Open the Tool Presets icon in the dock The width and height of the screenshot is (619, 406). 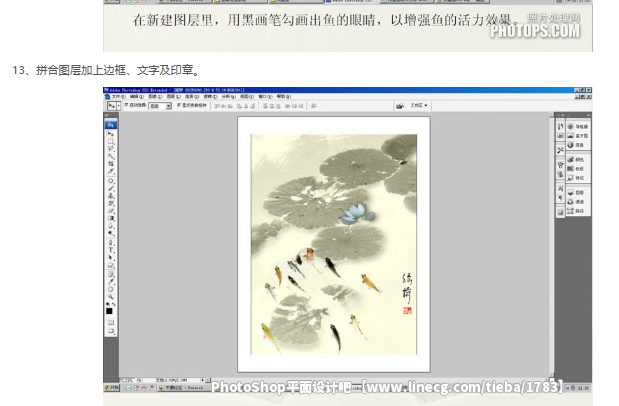[560, 150]
